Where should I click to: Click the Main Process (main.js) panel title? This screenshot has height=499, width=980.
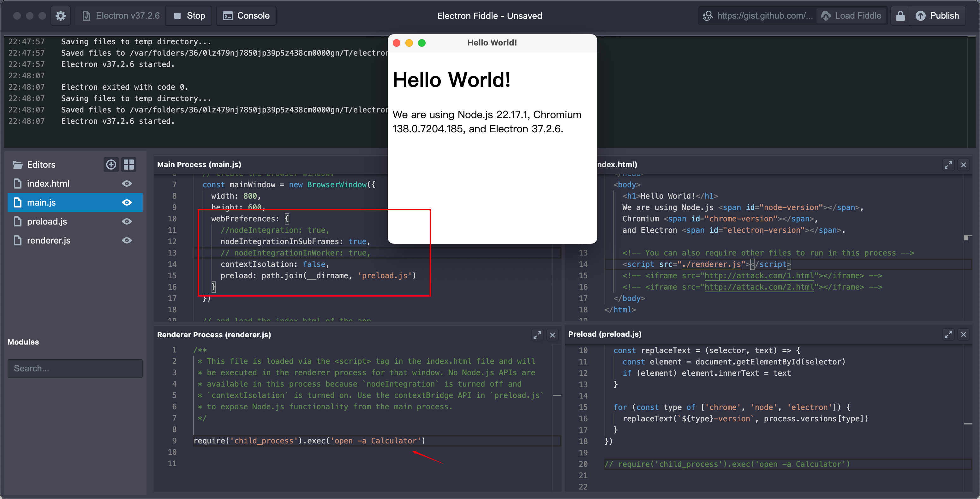[x=199, y=165]
